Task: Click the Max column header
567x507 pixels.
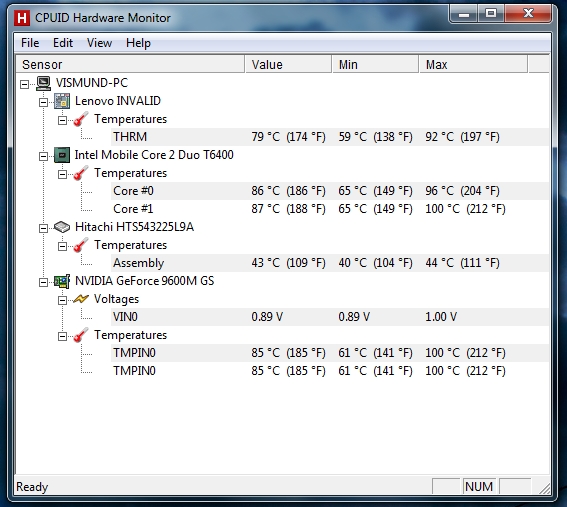Action: tap(473, 64)
